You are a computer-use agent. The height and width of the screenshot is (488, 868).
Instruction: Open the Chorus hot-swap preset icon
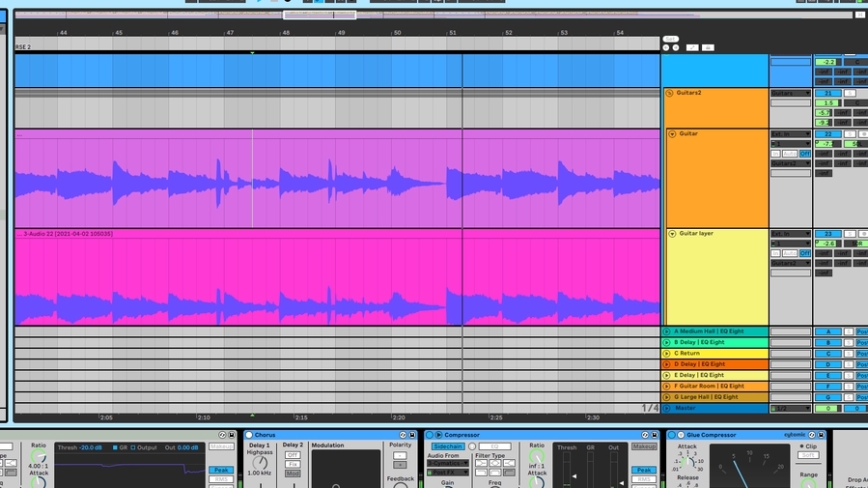[x=403, y=435]
